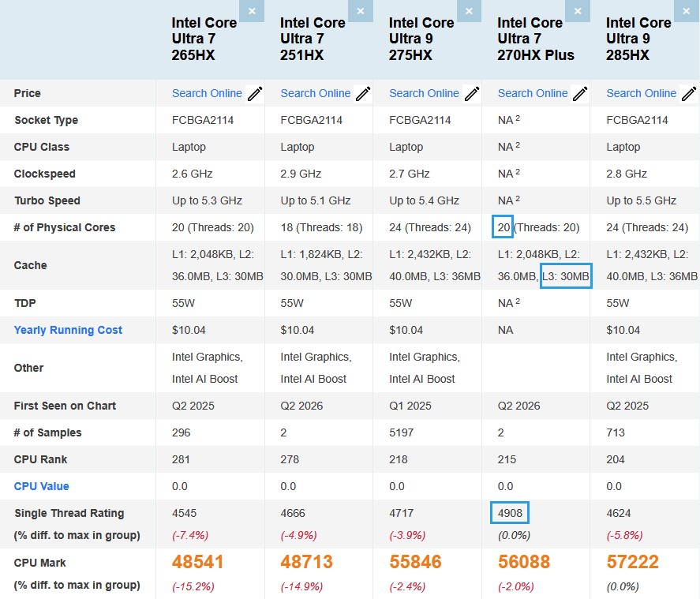Viewport: 700px width, 599px height.
Task: Open Search Online link for 285HX
Action: (641, 93)
